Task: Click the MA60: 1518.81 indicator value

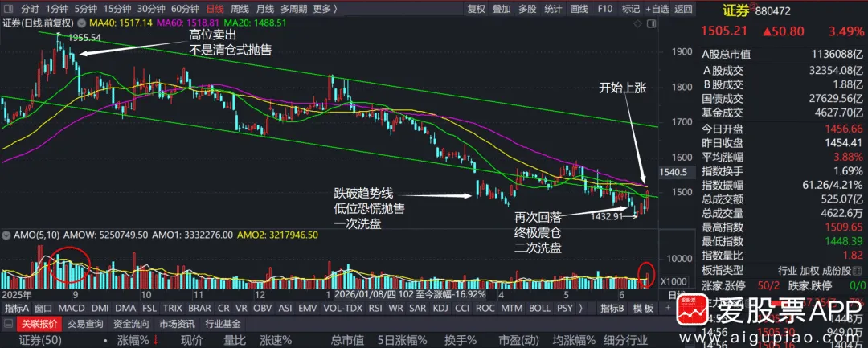Action: (x=190, y=23)
